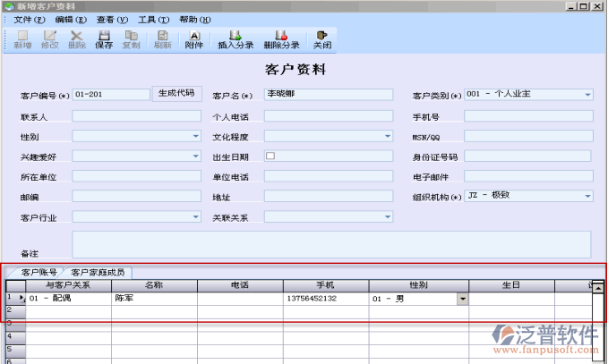
Task: Open the 组织机构 dropdown list
Action: pos(587,196)
